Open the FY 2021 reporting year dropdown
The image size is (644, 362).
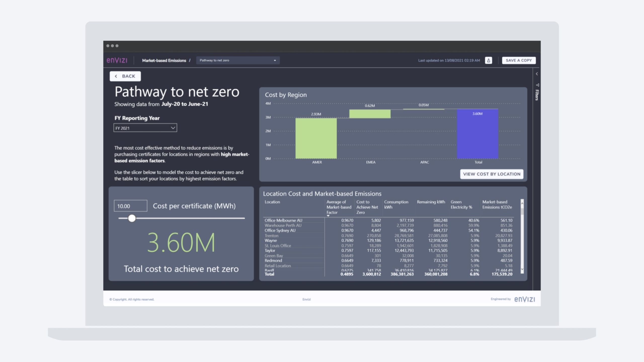[x=145, y=128]
